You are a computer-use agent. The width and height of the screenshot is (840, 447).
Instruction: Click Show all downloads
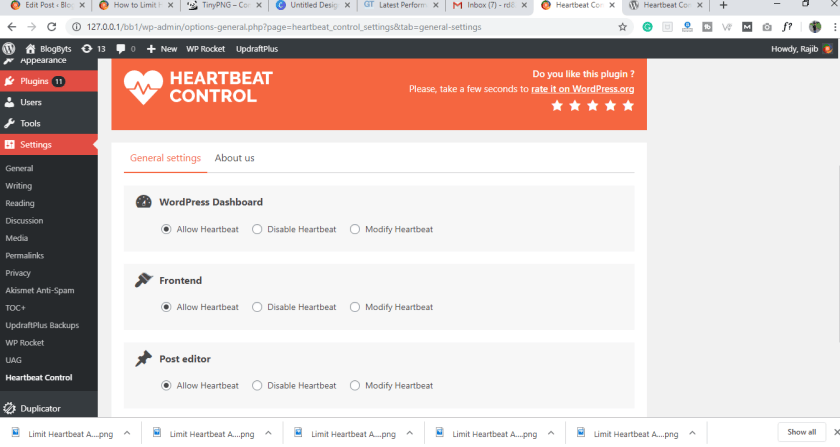801,432
